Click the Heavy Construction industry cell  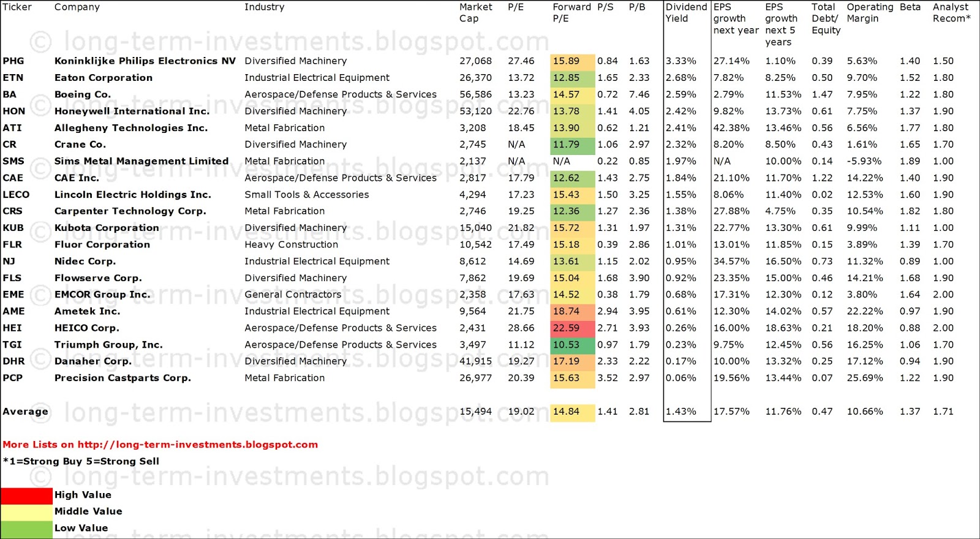click(291, 244)
